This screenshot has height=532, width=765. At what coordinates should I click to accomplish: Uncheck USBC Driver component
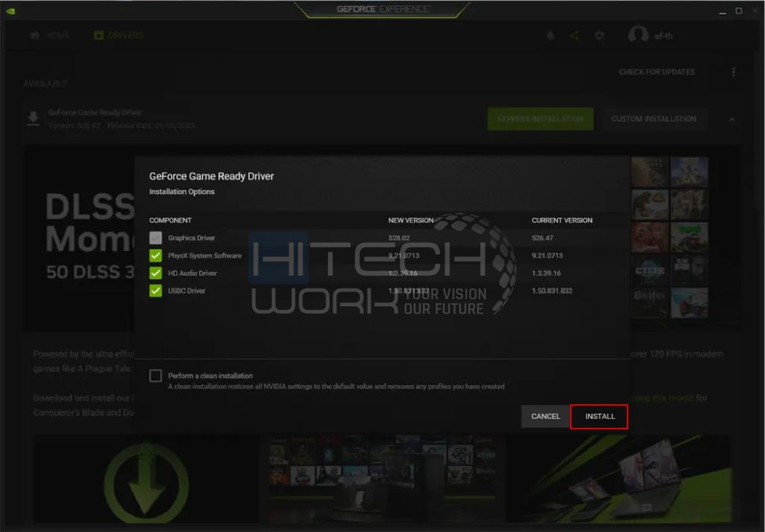tap(155, 291)
